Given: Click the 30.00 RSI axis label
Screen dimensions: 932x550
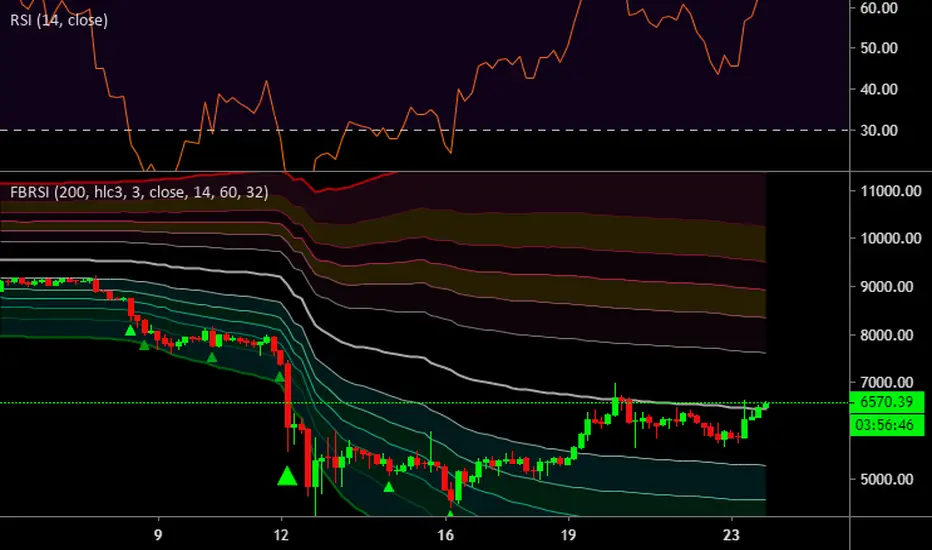Looking at the screenshot, I should 879,130.
